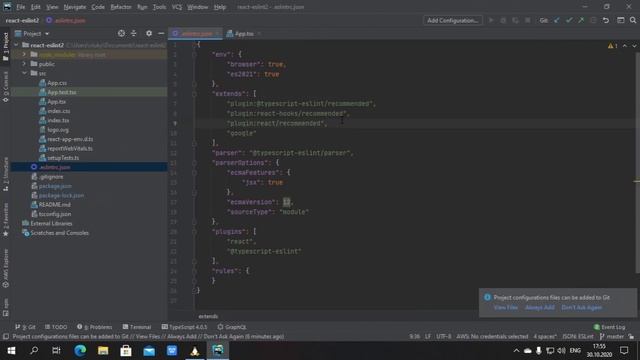Go to next highlighted problem down arrow
Image resolution: width=640 pixels, height=360 pixels.
(x=634, y=46)
